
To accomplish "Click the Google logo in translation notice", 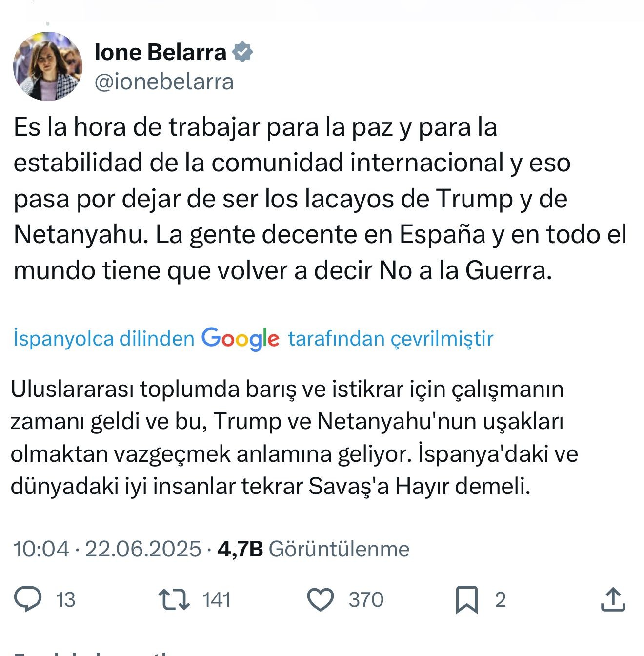I will coord(241,339).
